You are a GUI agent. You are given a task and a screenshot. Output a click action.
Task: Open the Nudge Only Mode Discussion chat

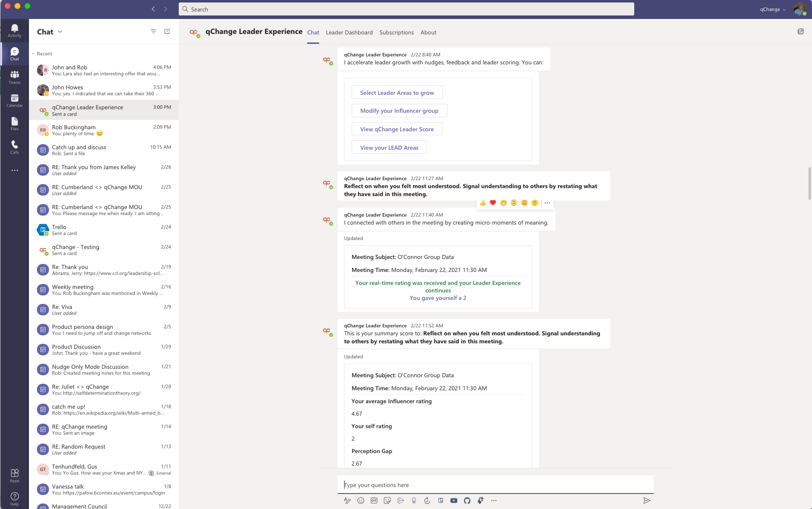point(104,369)
